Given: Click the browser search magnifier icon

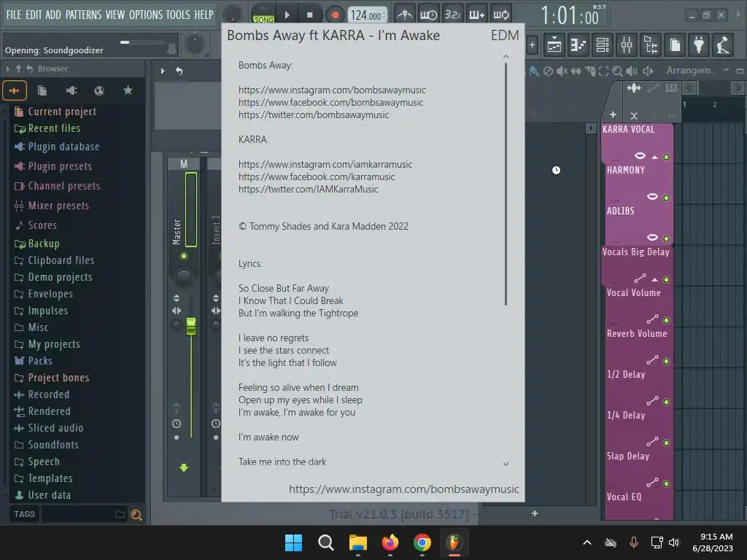Looking at the screenshot, I should point(136,515).
